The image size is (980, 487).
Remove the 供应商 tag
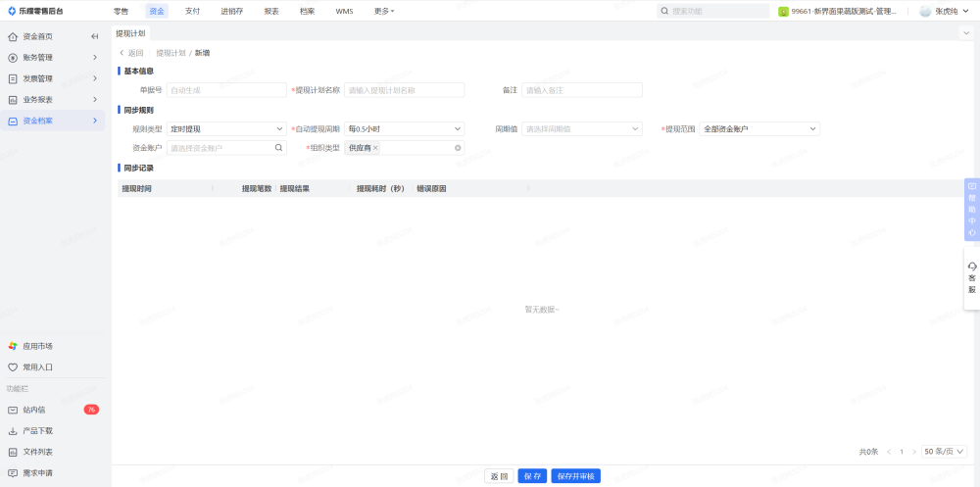(x=375, y=148)
